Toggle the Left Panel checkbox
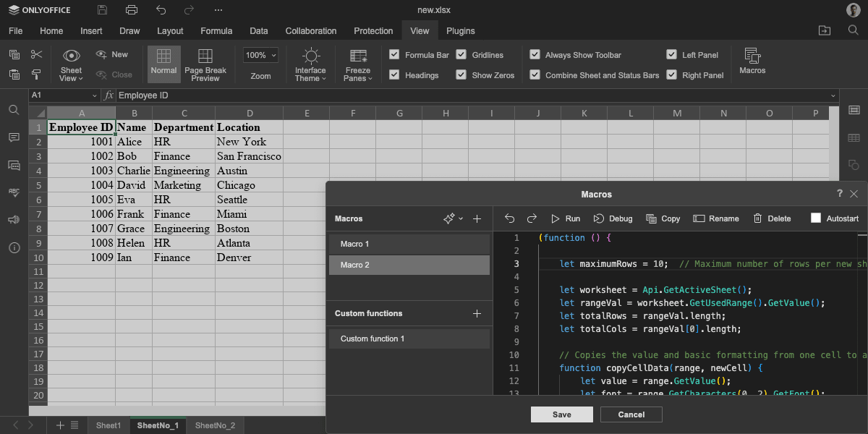The image size is (868, 434). [x=671, y=54]
